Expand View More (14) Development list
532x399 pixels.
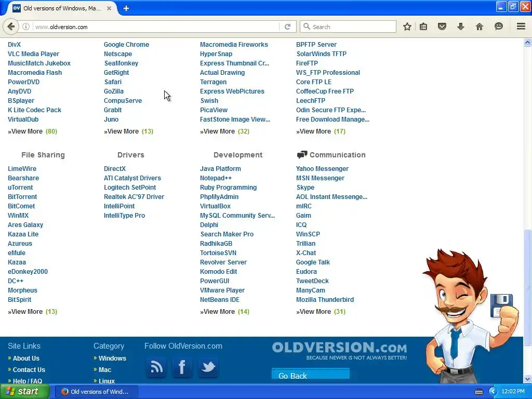[224, 312]
